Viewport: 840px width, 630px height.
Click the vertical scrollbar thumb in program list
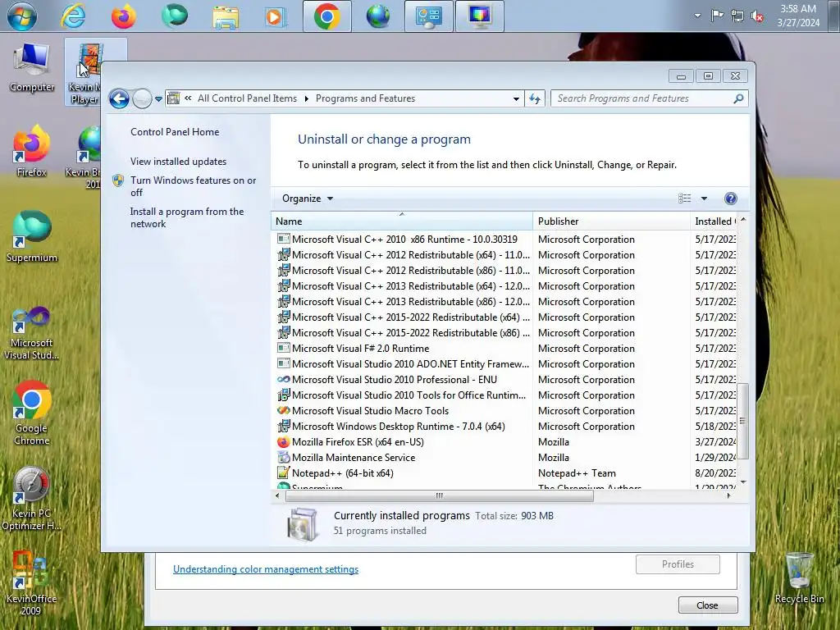(742, 421)
